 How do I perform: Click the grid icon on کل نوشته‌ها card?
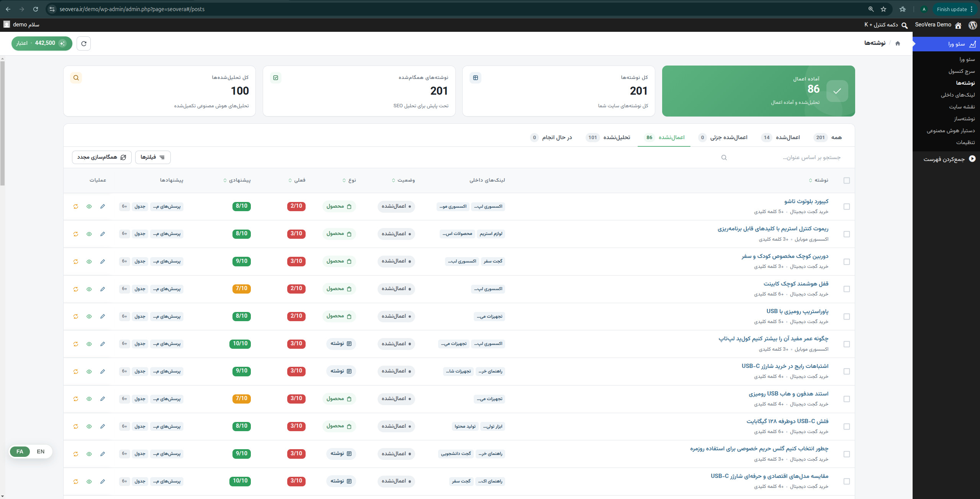[475, 78]
